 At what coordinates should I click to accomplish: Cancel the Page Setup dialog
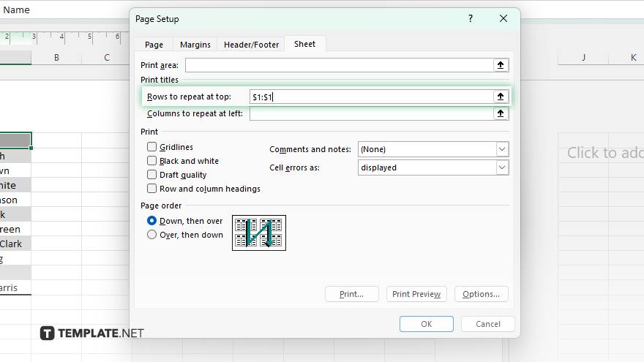(x=488, y=324)
